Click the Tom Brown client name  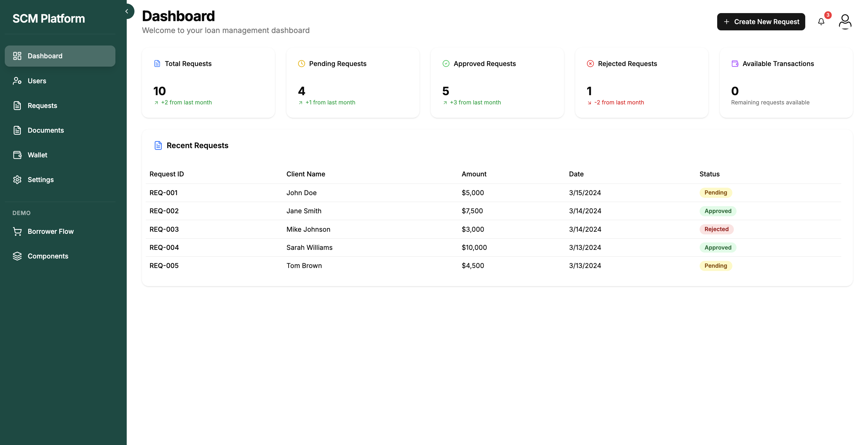[x=304, y=266]
